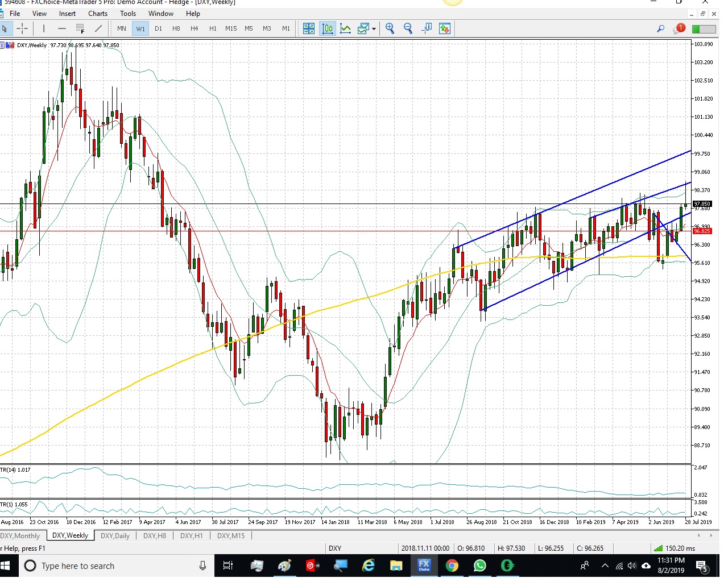
Task: Select the horizontal line drawing tool
Action: pos(62,28)
